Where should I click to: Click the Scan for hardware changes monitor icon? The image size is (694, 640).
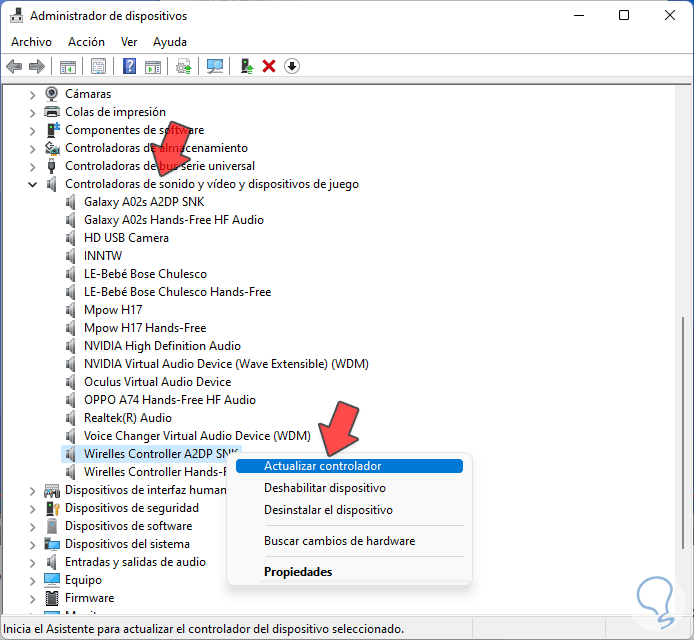click(x=215, y=66)
